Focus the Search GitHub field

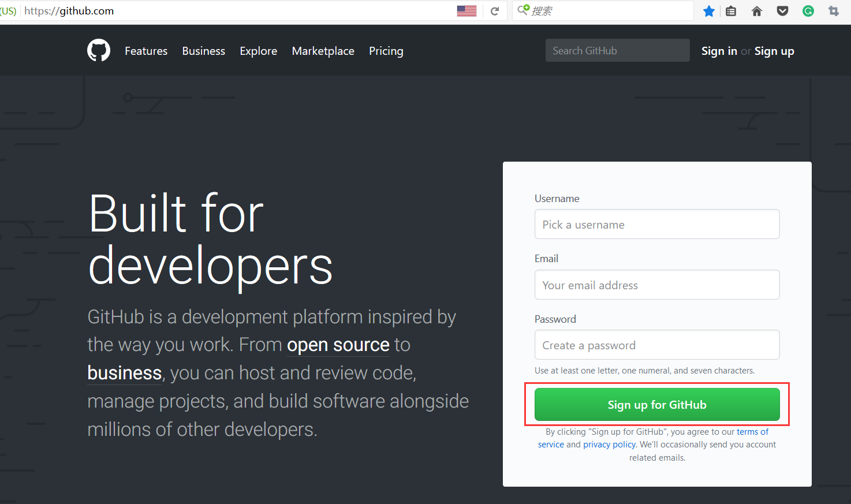click(x=618, y=50)
